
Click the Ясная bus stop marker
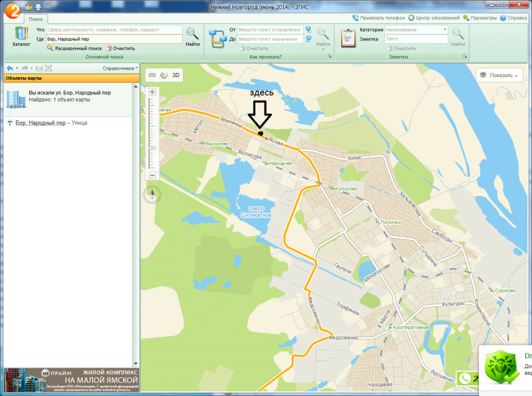267,138
